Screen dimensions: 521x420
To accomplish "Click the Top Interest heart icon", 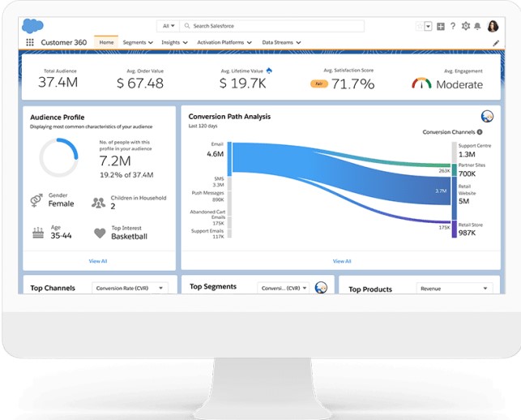I will [x=100, y=234].
